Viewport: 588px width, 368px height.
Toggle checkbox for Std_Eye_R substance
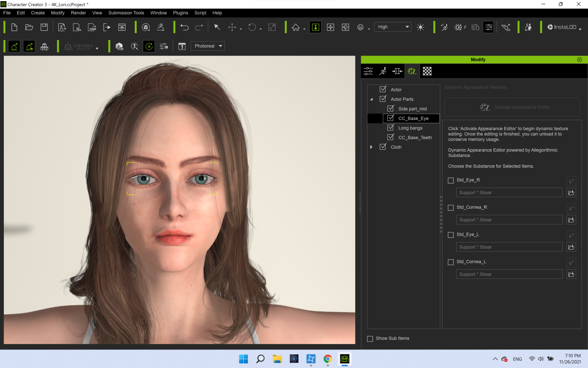point(450,180)
